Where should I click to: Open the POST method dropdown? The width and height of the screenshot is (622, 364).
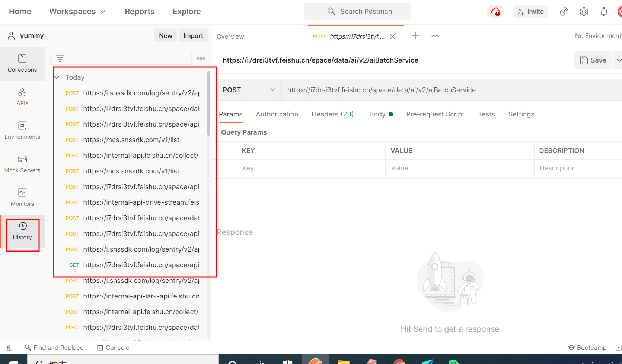249,90
